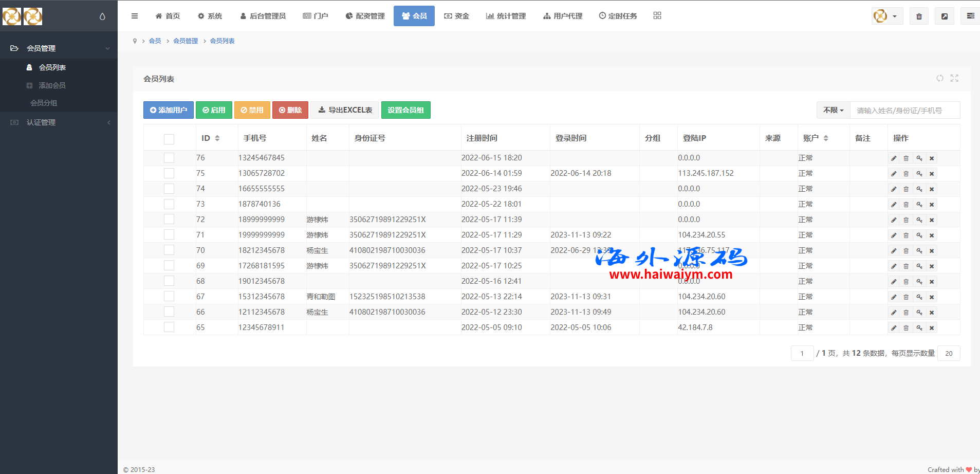Click the 添加用户 button
980x474 pixels.
(169, 110)
